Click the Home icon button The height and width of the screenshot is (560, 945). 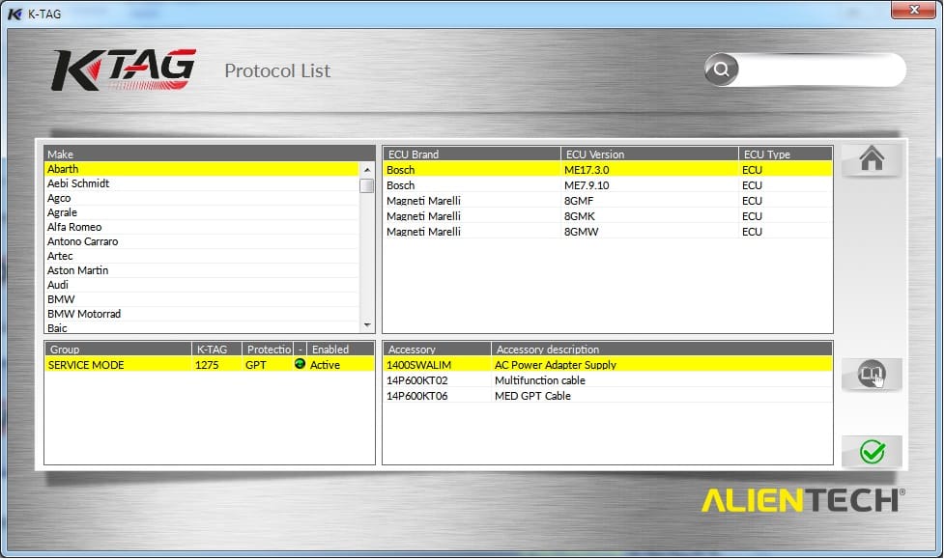coord(872,160)
